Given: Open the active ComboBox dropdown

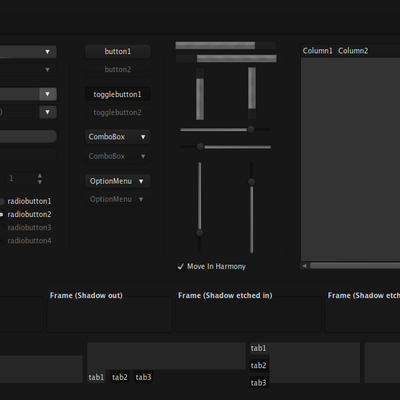Looking at the screenshot, I should point(118,137).
